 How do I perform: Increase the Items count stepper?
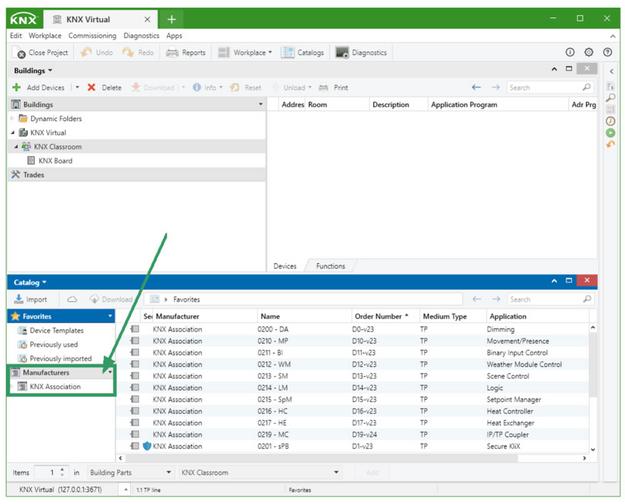click(62, 468)
